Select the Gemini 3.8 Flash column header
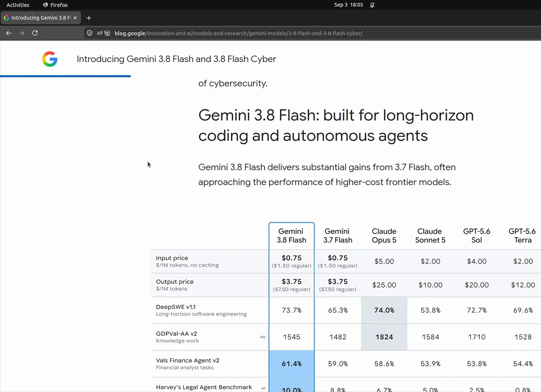Screen dimensions: 541x392 pos(292,236)
